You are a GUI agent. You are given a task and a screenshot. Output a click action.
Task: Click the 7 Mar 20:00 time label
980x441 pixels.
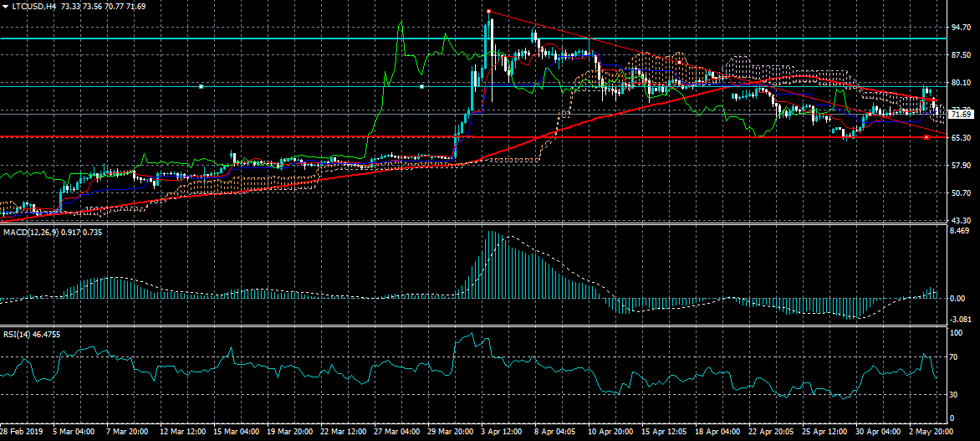point(127,433)
